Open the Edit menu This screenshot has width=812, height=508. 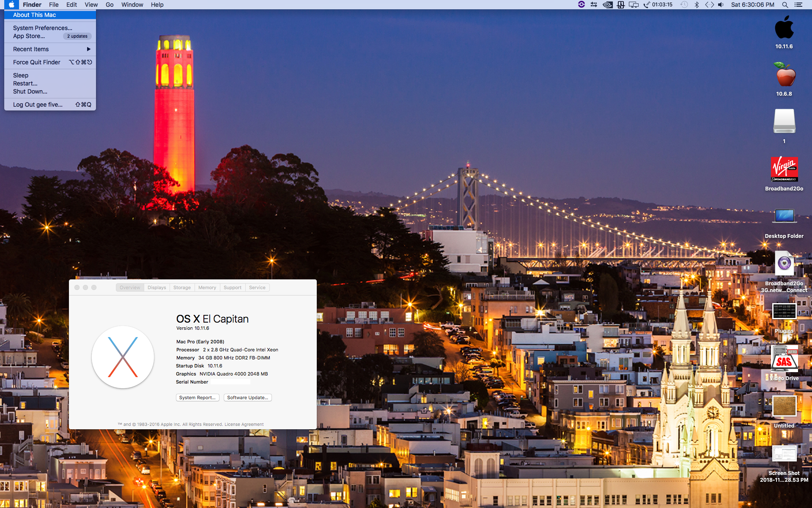pyautogui.click(x=71, y=5)
